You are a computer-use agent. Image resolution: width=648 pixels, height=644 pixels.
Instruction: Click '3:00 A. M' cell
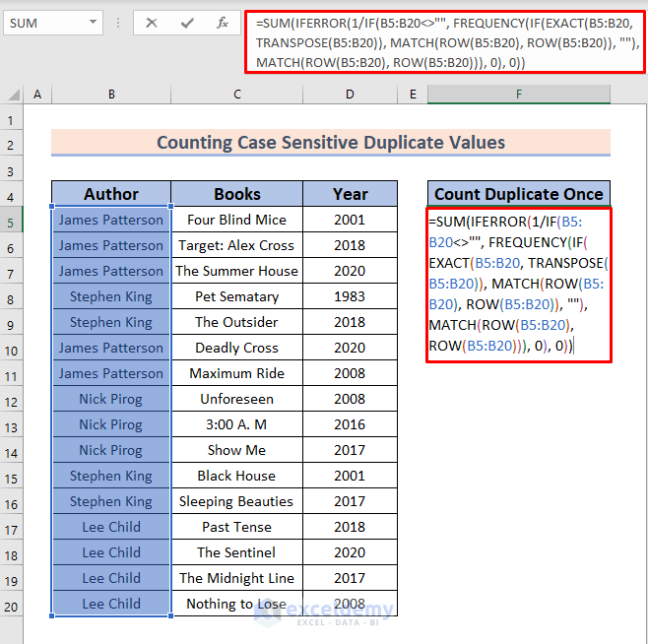tap(236, 424)
